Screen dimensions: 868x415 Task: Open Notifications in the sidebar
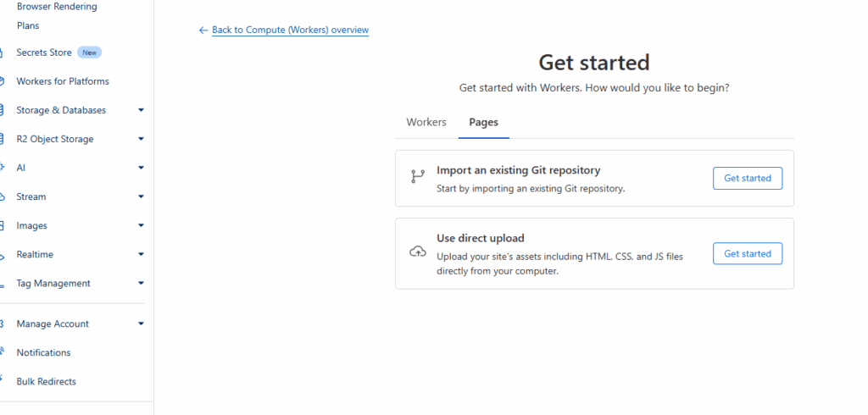tap(44, 352)
